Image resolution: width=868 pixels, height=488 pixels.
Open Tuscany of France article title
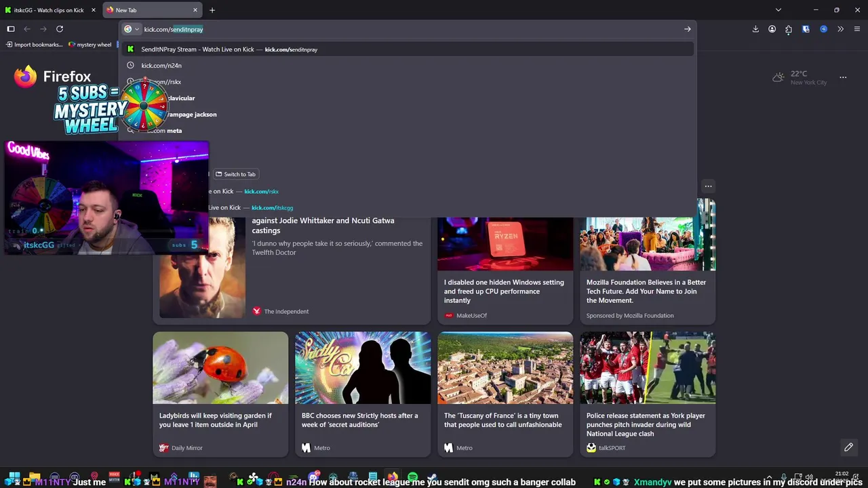(x=503, y=420)
